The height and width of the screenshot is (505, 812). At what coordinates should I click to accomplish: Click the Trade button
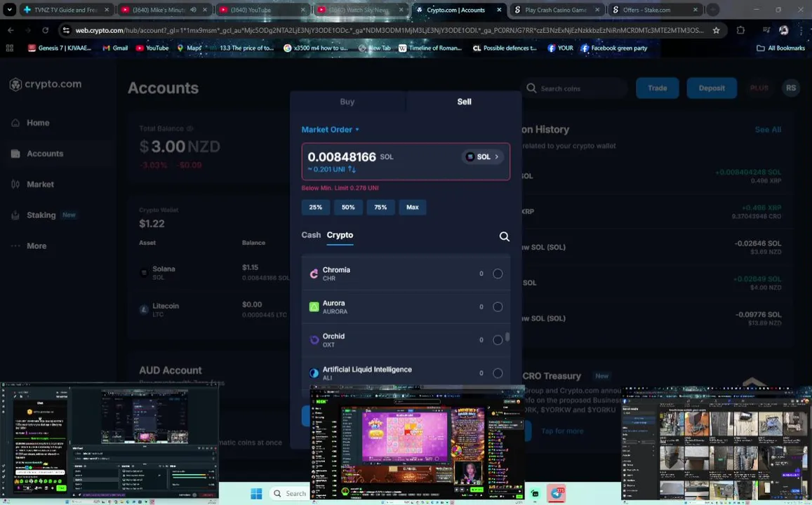657,88
